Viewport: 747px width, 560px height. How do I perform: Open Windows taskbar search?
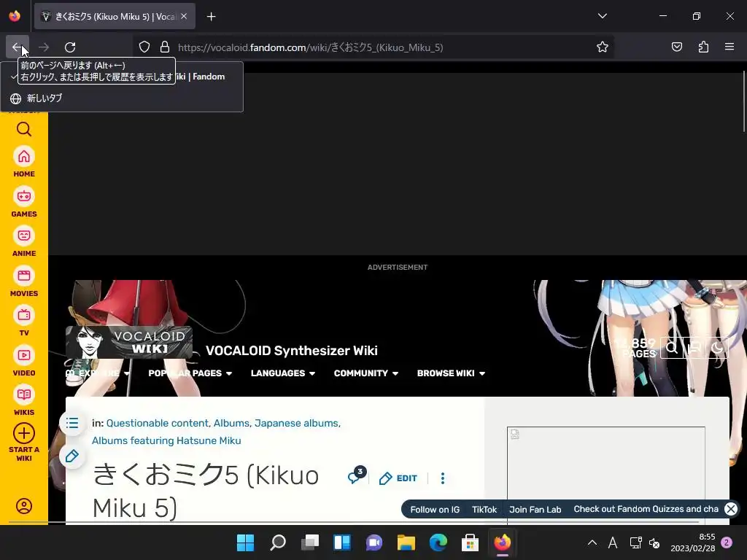(278, 542)
